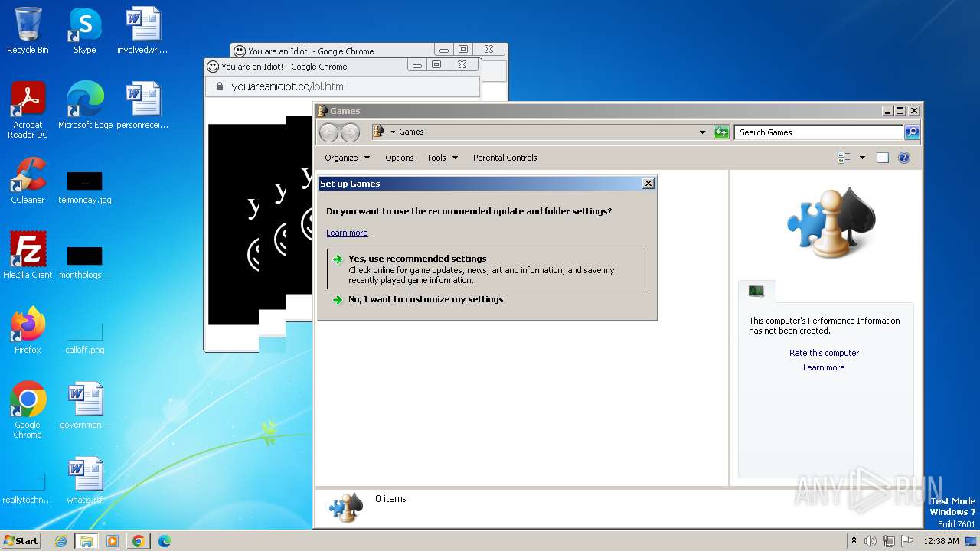Maximize the front You are an Idiot window

[436, 65]
